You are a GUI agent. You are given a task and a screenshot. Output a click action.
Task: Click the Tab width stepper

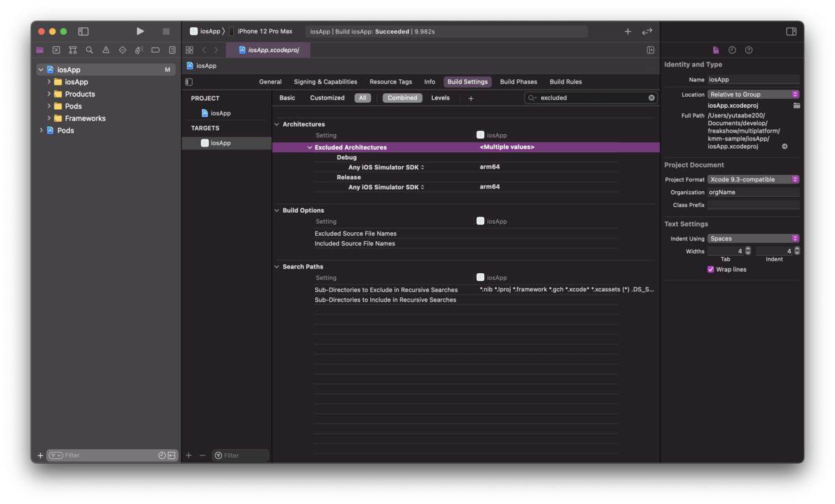[748, 251]
